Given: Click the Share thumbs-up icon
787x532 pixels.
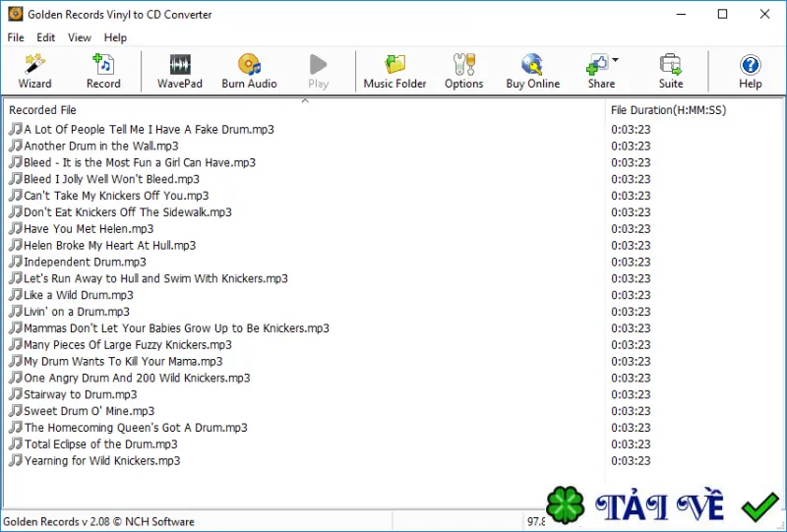Looking at the screenshot, I should point(597,65).
